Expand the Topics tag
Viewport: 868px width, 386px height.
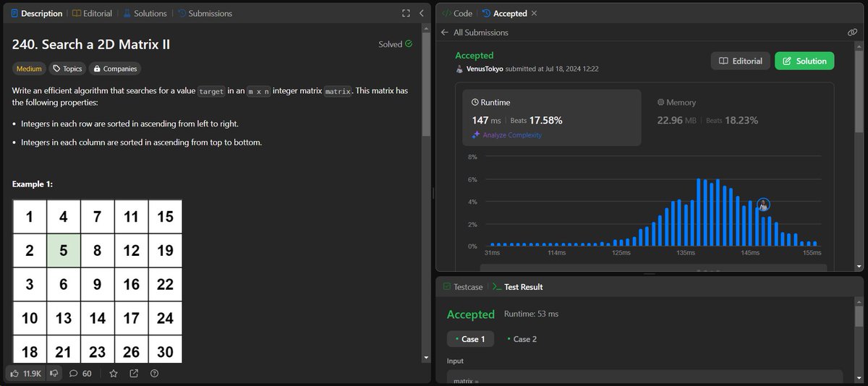(67, 69)
